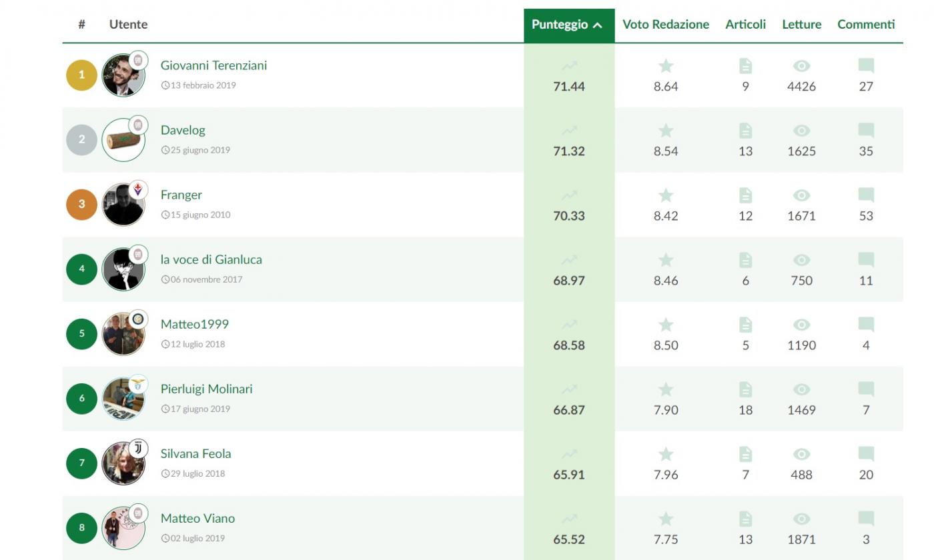Click date 29 luglio 2018
The height and width of the screenshot is (560, 934).
(198, 473)
